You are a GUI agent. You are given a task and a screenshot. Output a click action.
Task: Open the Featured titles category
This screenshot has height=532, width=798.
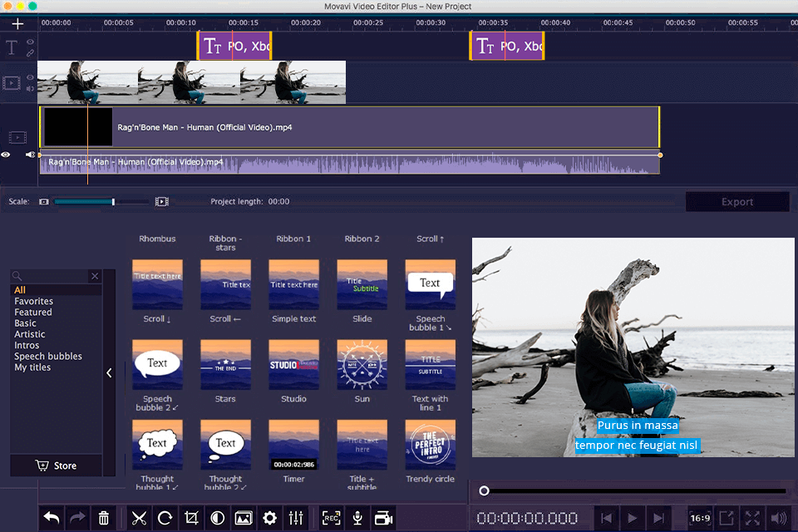pos(33,312)
